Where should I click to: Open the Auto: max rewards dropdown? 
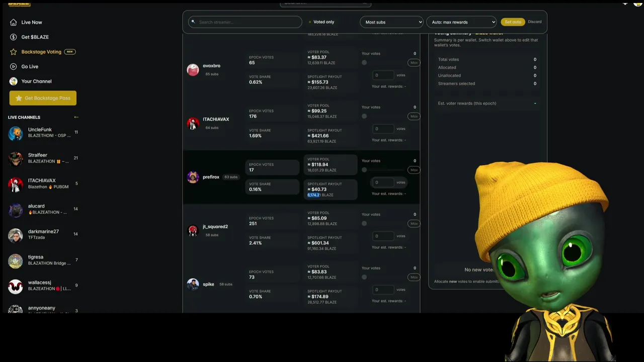(x=461, y=22)
